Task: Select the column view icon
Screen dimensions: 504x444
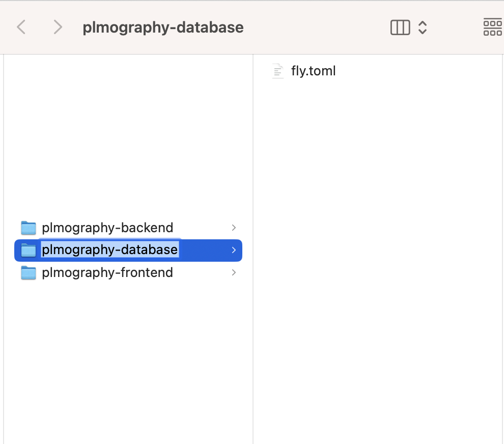Action: [400, 27]
